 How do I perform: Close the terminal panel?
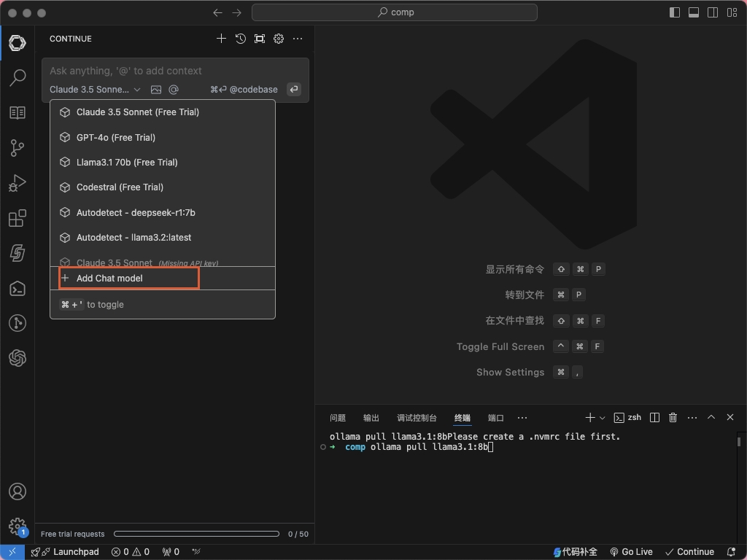[730, 417]
